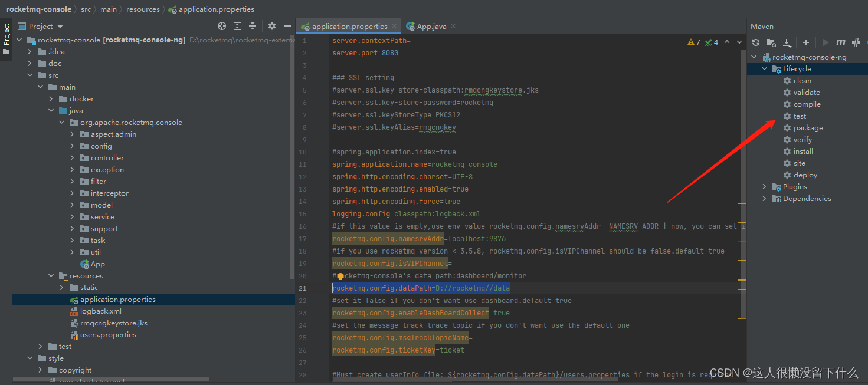The width and height of the screenshot is (868, 385).
Task: Hide the Project tool window
Action: click(287, 26)
